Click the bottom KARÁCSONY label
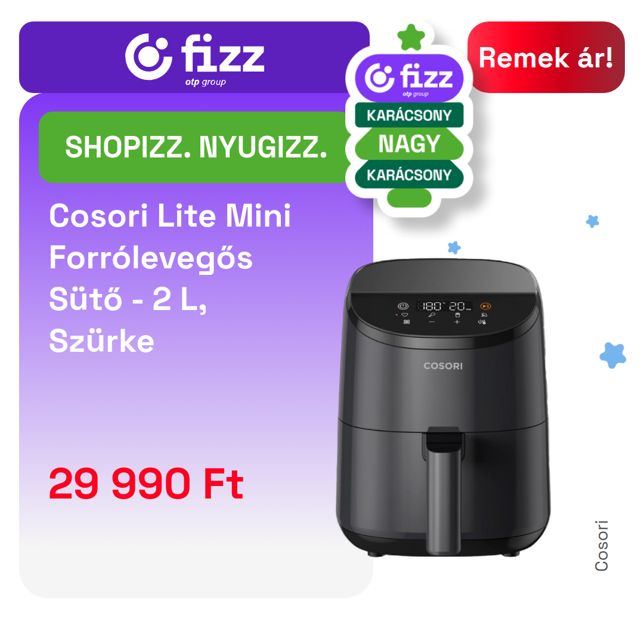Screen dimensions: 644x644 coord(409,175)
